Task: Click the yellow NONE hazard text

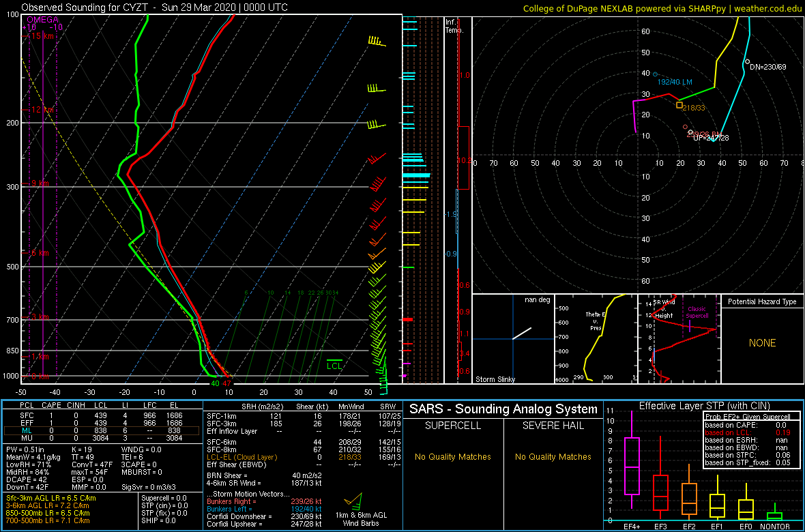Action: (x=762, y=343)
